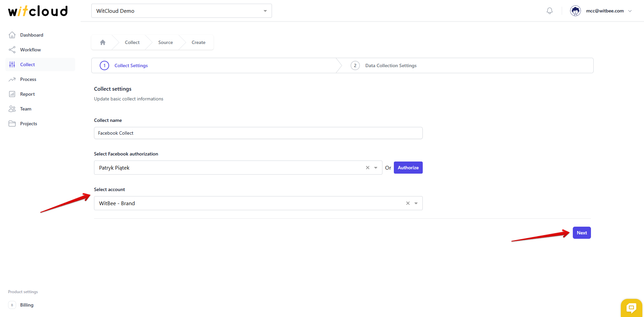Switch to Collect Settings step tab
This screenshot has height=317, width=644.
pos(131,65)
